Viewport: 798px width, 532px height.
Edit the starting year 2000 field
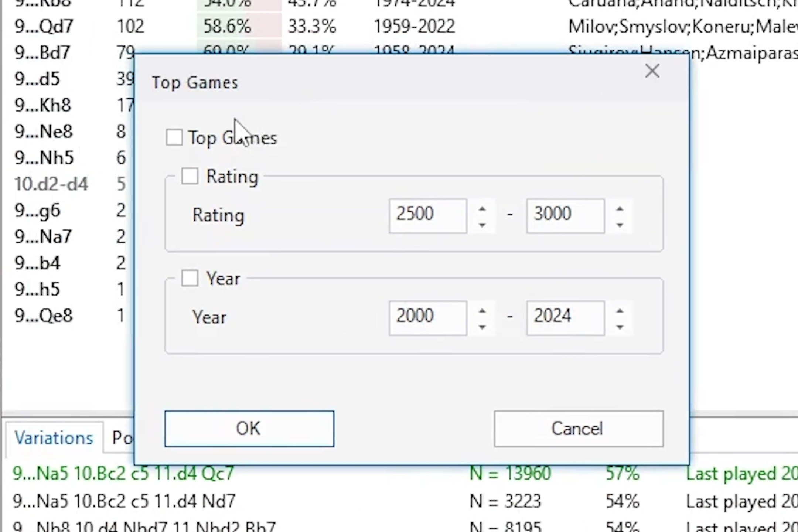(427, 317)
